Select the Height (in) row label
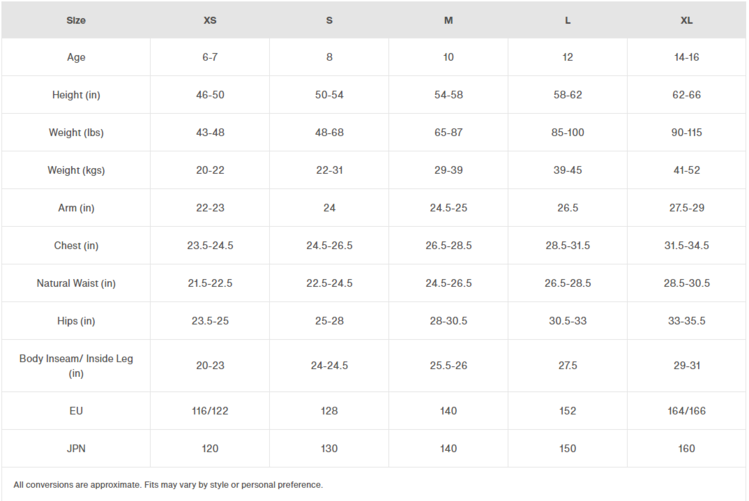Image resolution: width=749 pixels, height=501 pixels. click(76, 95)
